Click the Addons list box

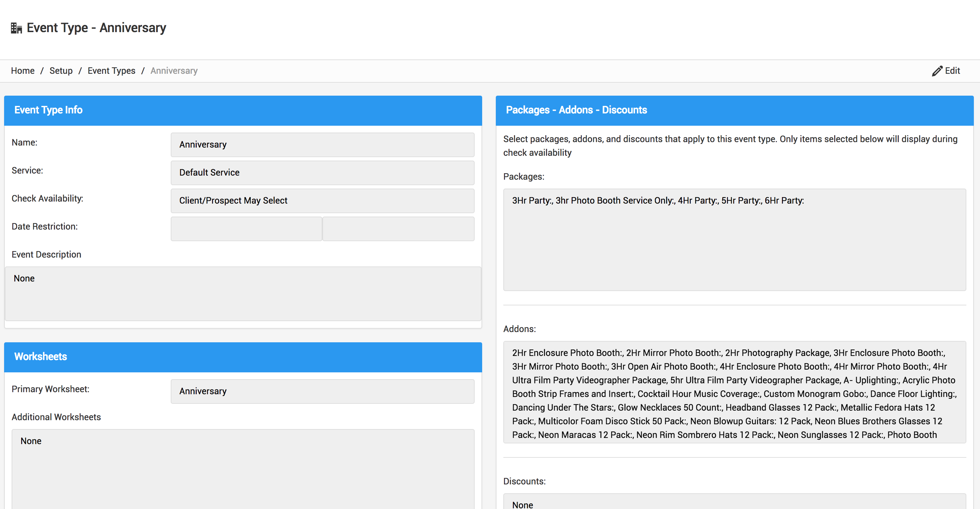click(x=734, y=392)
